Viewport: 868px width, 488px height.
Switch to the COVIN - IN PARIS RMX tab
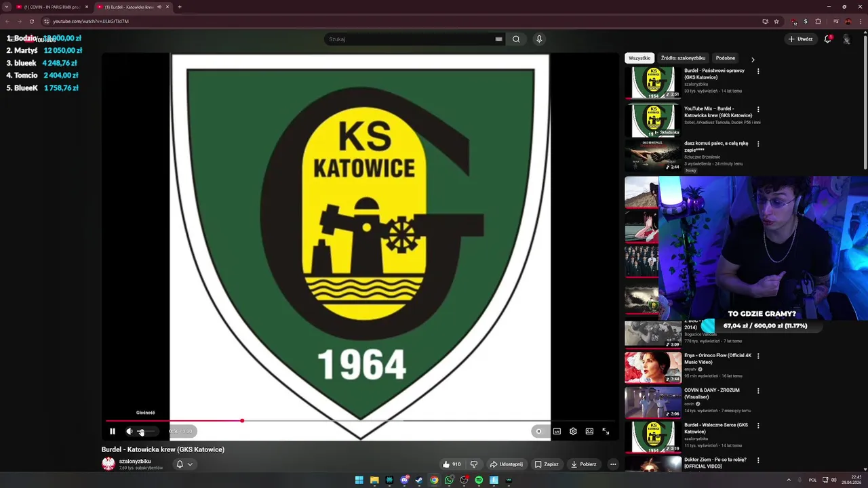[x=51, y=7]
